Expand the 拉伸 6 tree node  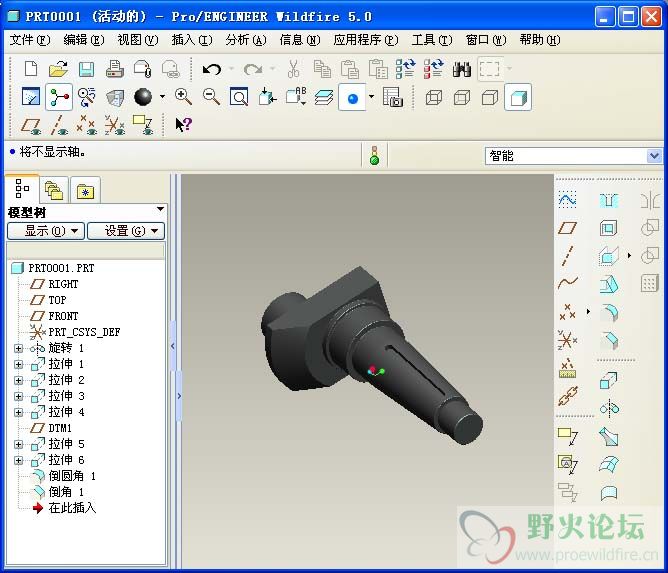(x=18, y=461)
